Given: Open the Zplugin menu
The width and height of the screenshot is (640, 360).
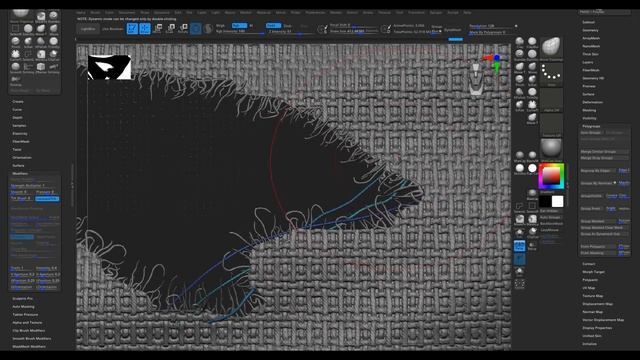Looking at the screenshot, I should point(436,13).
